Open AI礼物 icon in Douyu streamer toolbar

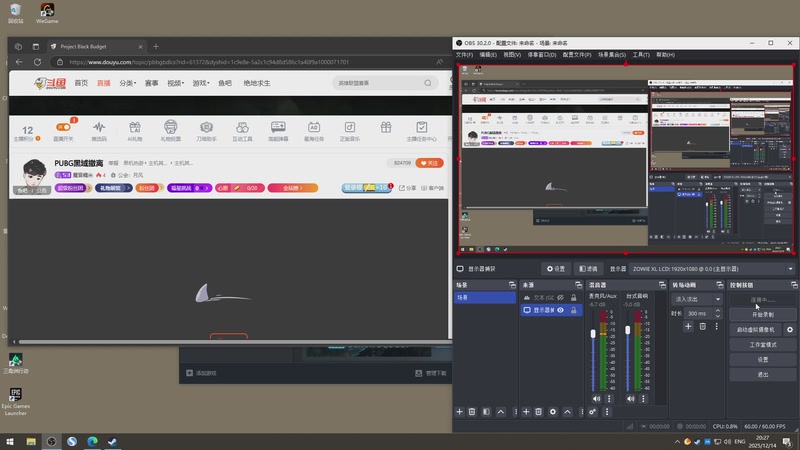(135, 131)
